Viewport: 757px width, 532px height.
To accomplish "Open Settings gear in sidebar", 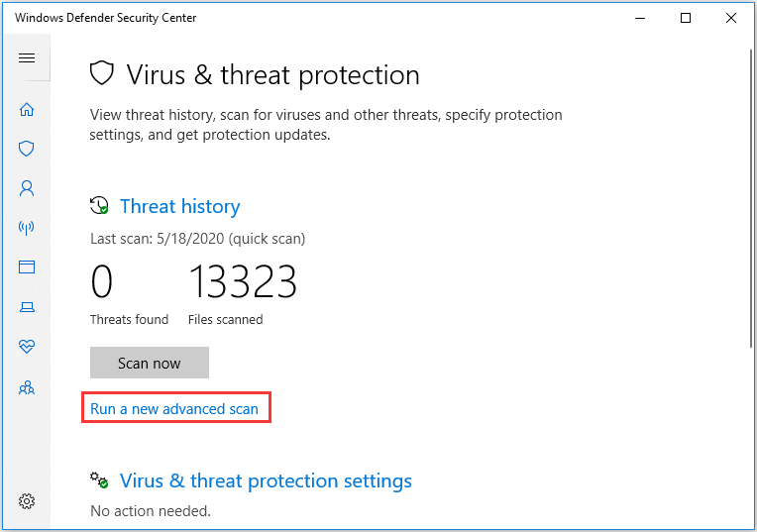I will [27, 501].
